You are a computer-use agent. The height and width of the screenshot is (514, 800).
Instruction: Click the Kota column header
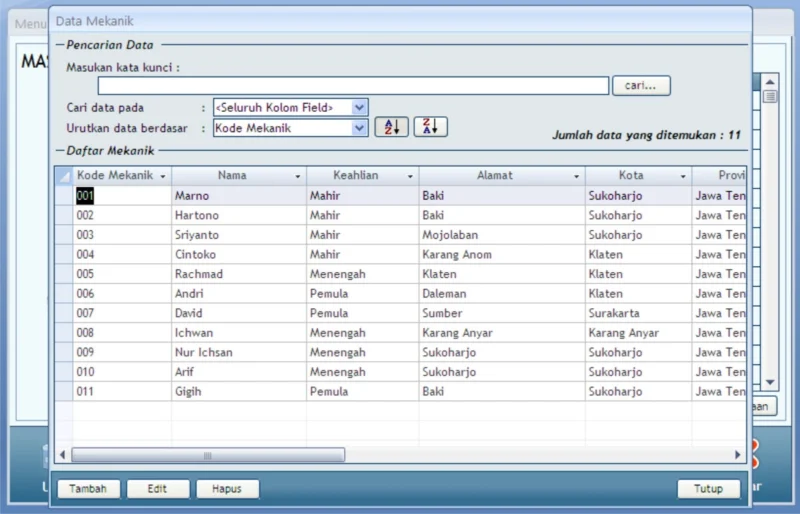(631, 176)
